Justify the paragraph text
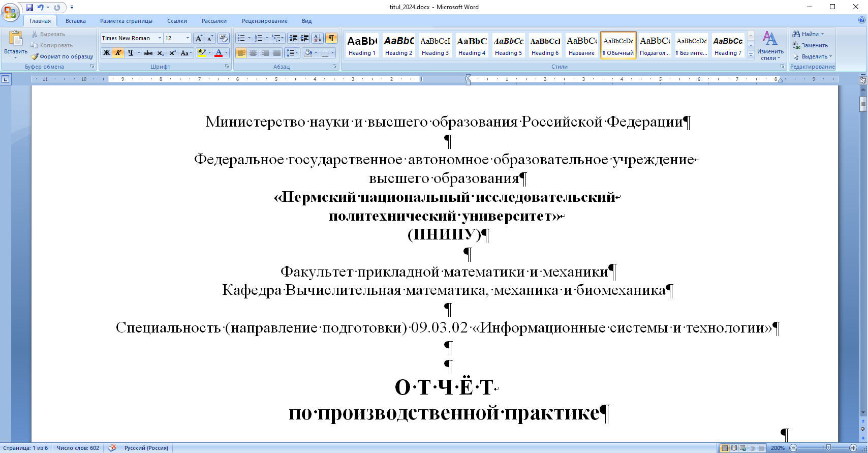 click(276, 53)
